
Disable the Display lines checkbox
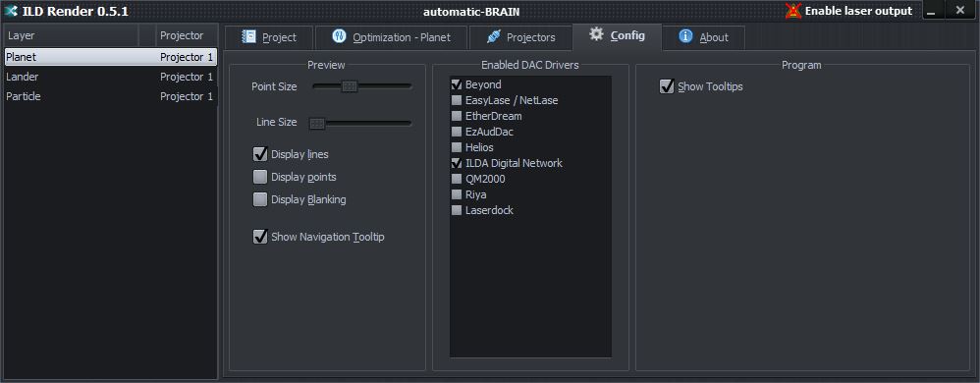click(x=260, y=154)
